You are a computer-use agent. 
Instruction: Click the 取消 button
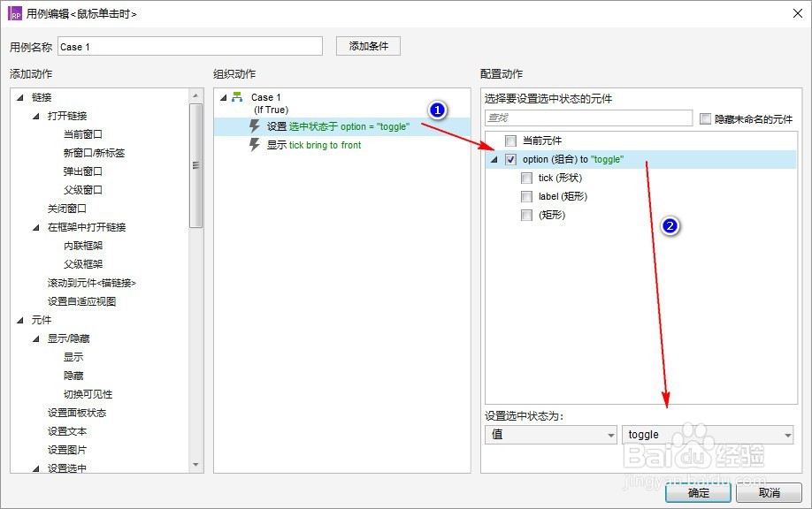tap(769, 493)
